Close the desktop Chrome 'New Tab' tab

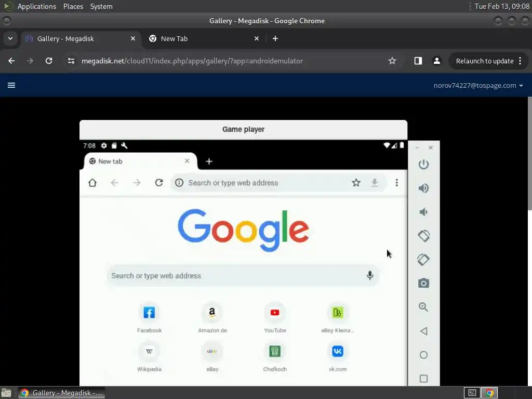click(x=257, y=38)
